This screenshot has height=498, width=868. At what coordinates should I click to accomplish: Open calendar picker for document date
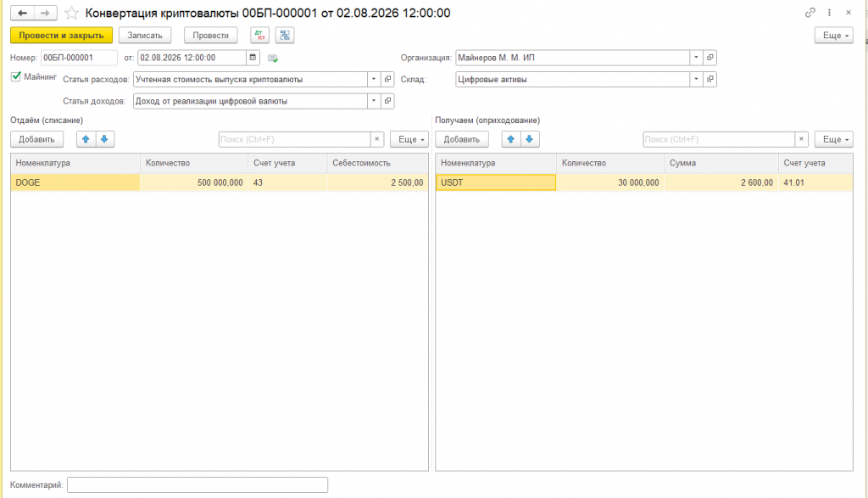(253, 58)
